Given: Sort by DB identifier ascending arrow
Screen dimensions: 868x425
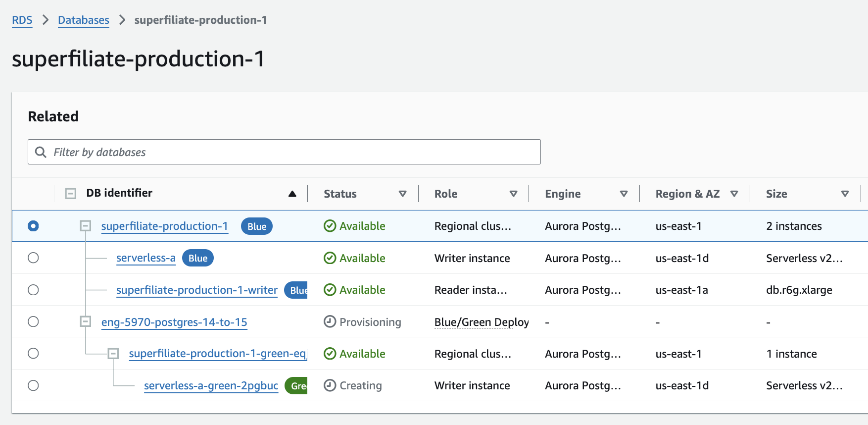Looking at the screenshot, I should tap(292, 194).
